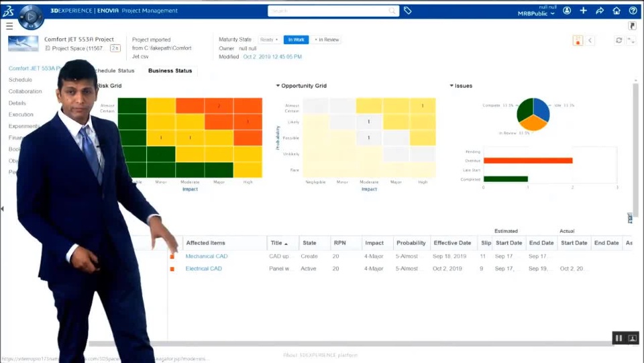Click the Active state cell

coord(308,268)
